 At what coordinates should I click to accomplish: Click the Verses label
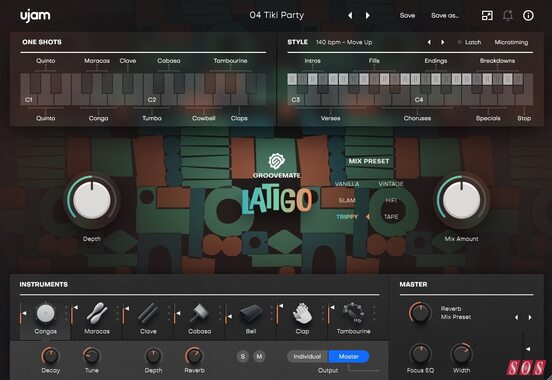pyautogui.click(x=330, y=118)
